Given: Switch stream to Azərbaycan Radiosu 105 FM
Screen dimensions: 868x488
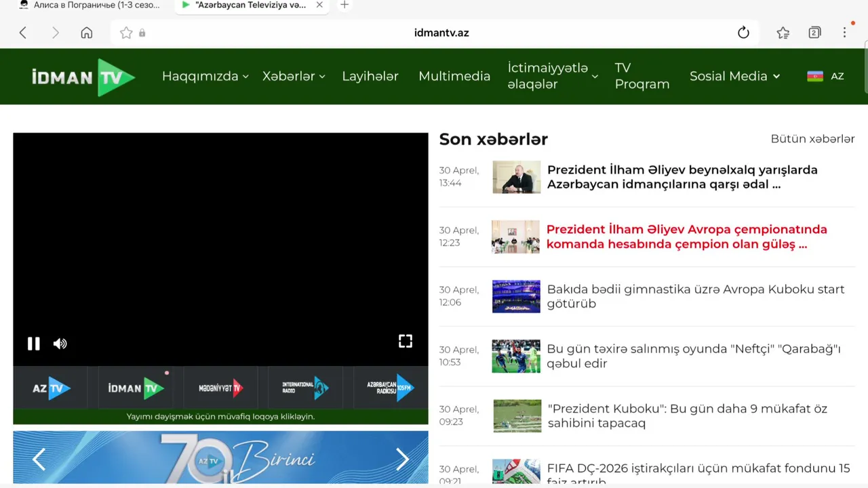Looking at the screenshot, I should (391, 388).
